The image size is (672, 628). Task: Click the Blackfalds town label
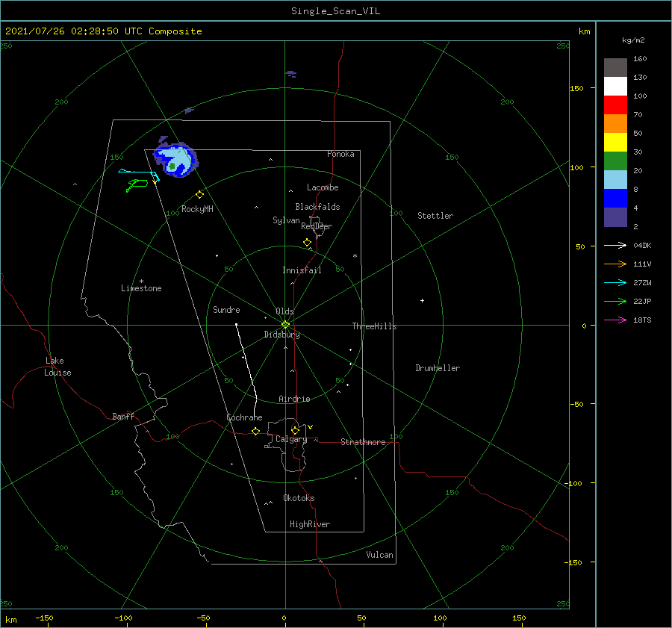point(317,207)
